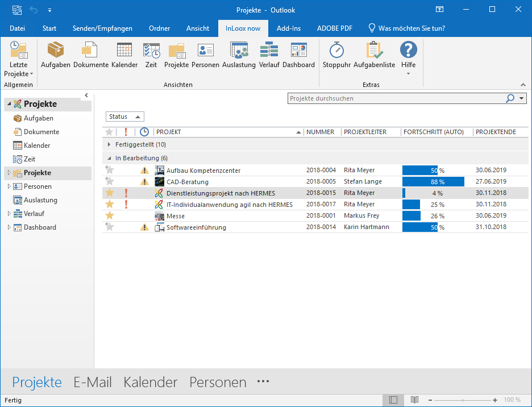This screenshot has width=532, height=407.
Task: Open the Aufgaben view in ribbon
Action: pyautogui.click(x=55, y=55)
